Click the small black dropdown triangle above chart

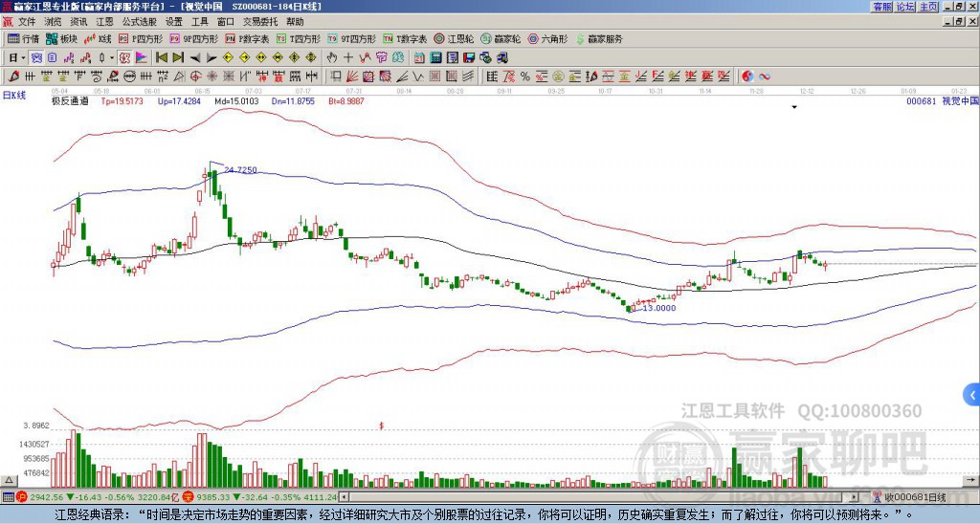(794, 107)
